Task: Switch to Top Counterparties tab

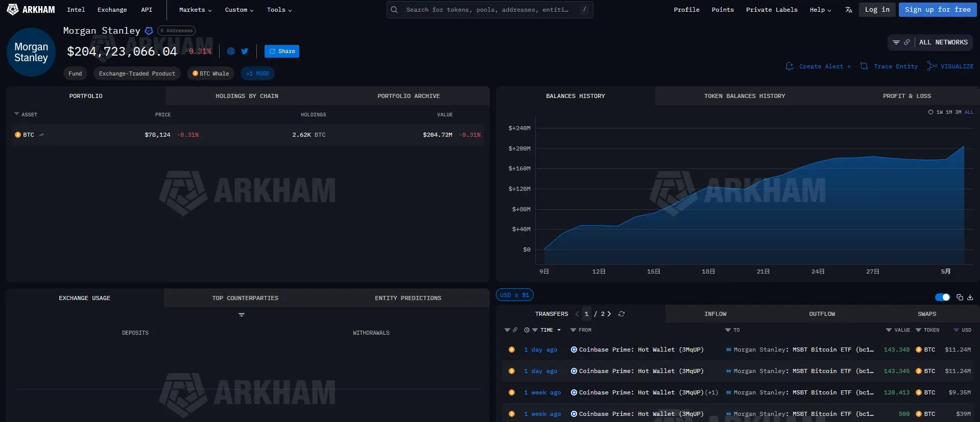Action: pos(245,298)
